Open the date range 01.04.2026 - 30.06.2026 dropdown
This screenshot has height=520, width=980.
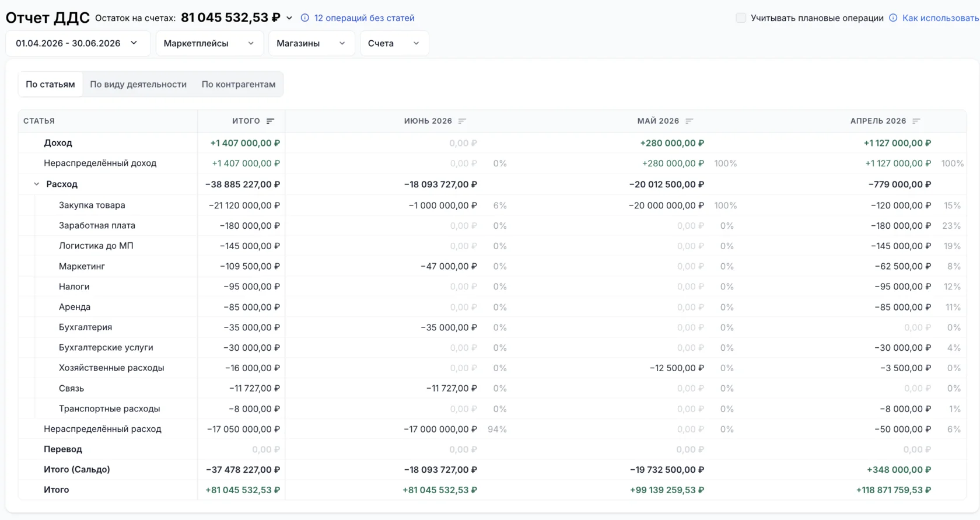[78, 43]
